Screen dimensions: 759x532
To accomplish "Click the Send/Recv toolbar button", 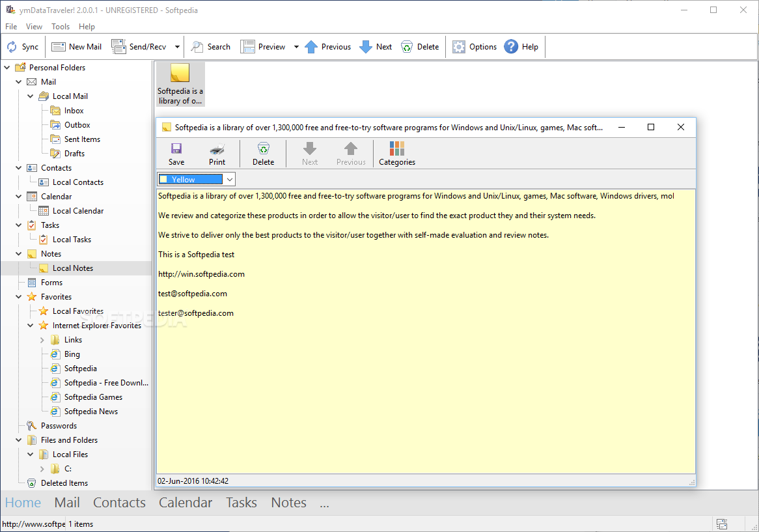I will (139, 46).
